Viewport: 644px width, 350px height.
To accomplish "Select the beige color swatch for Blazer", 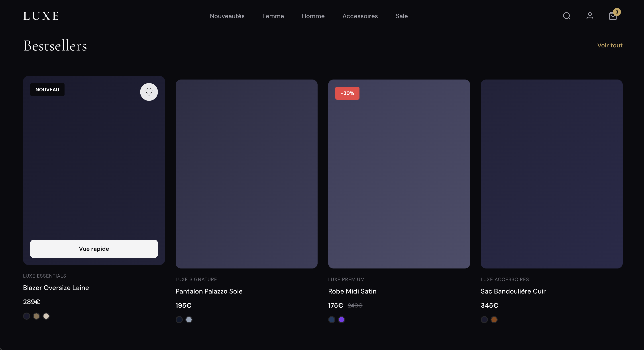I will [x=46, y=316].
